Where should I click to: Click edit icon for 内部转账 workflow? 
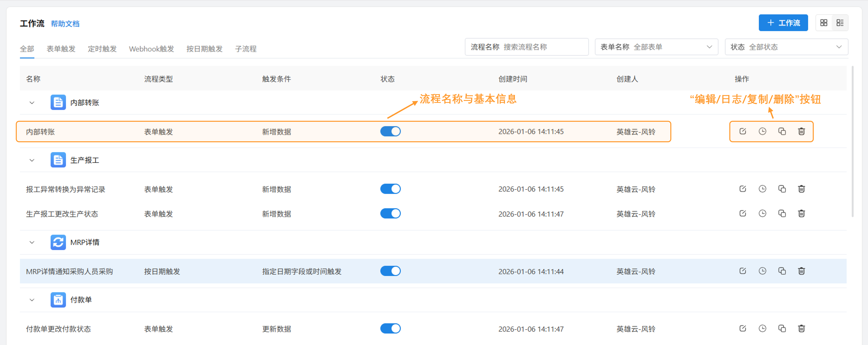click(x=742, y=131)
